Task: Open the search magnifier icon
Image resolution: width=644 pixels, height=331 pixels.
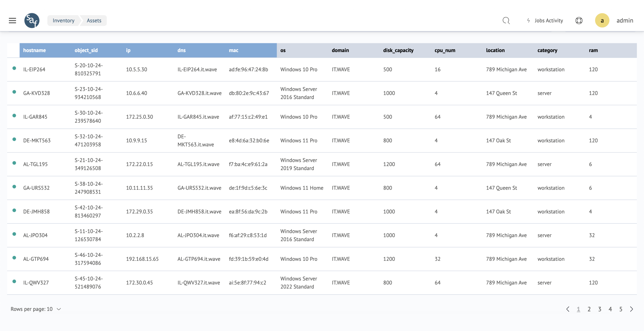Action: pos(506,21)
